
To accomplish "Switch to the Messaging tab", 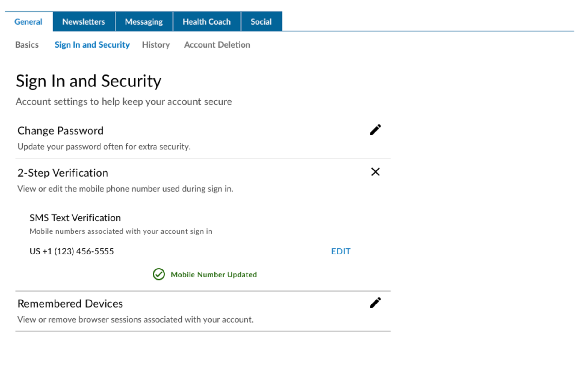I will point(144,22).
